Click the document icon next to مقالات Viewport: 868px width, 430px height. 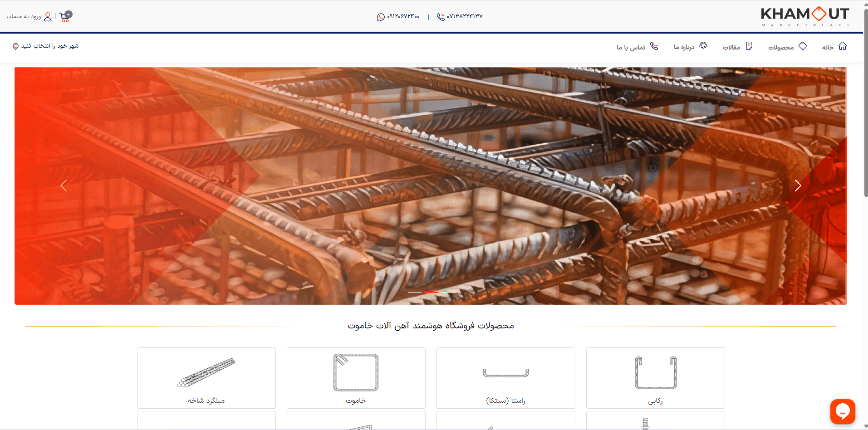749,46
